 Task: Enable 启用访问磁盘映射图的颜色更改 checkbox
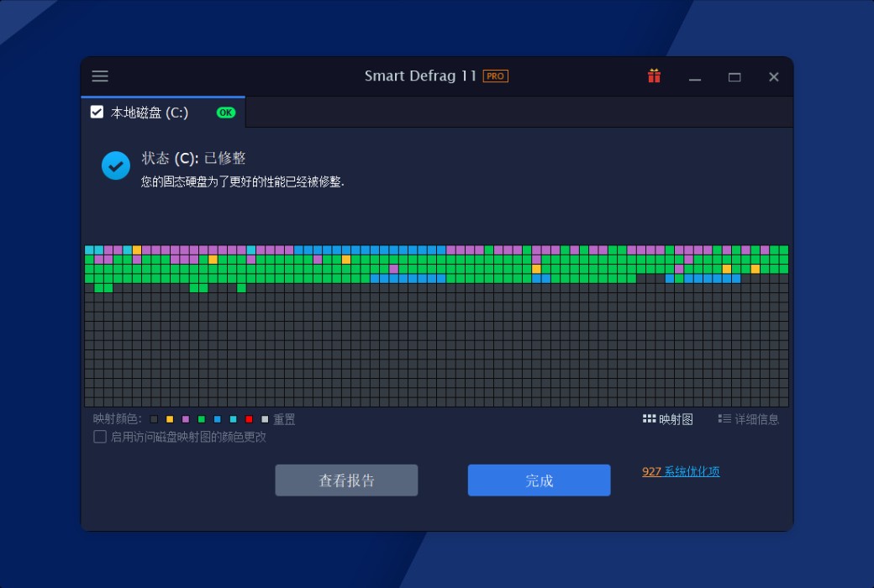pos(100,437)
